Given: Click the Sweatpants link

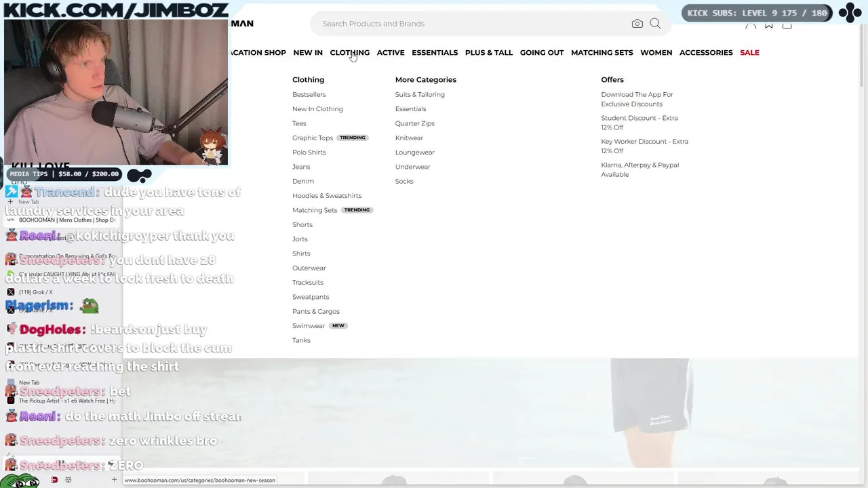Looking at the screenshot, I should coord(311,297).
